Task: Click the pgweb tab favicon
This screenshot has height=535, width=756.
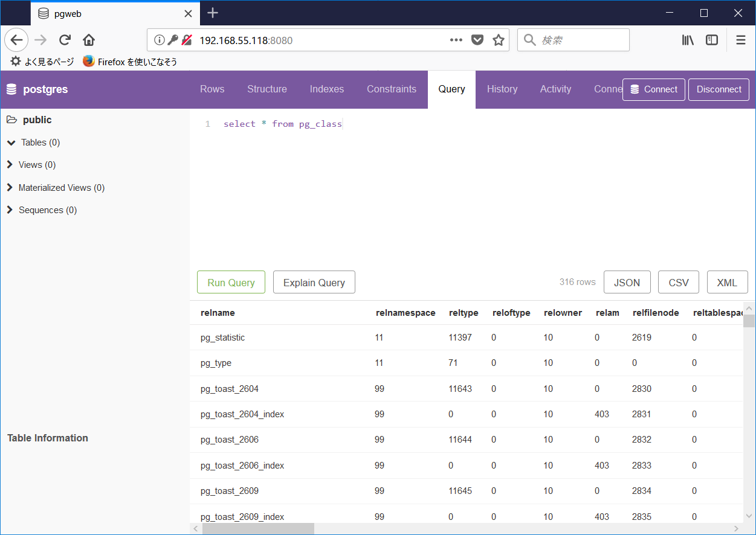Action: [42, 13]
